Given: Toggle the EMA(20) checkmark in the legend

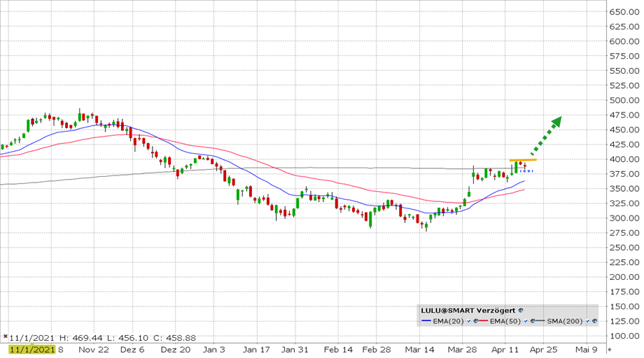Looking at the screenshot, I should click(469, 321).
